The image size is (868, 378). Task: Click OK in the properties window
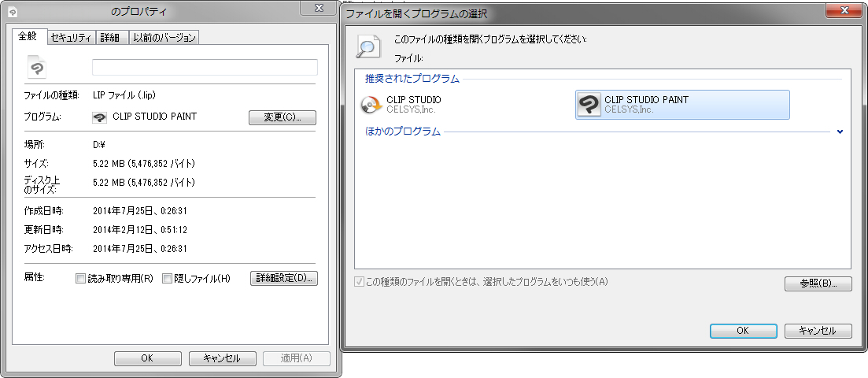click(x=146, y=358)
